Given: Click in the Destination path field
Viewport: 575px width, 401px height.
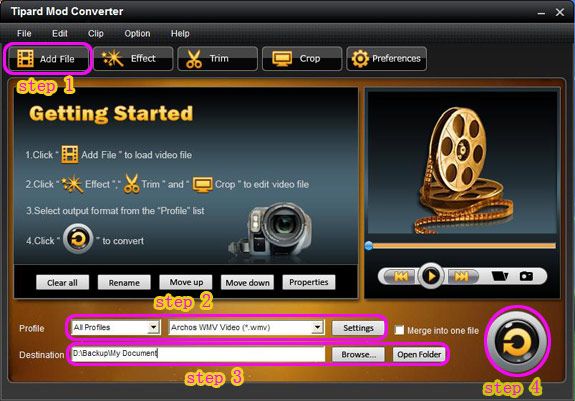Looking at the screenshot, I should (198, 354).
